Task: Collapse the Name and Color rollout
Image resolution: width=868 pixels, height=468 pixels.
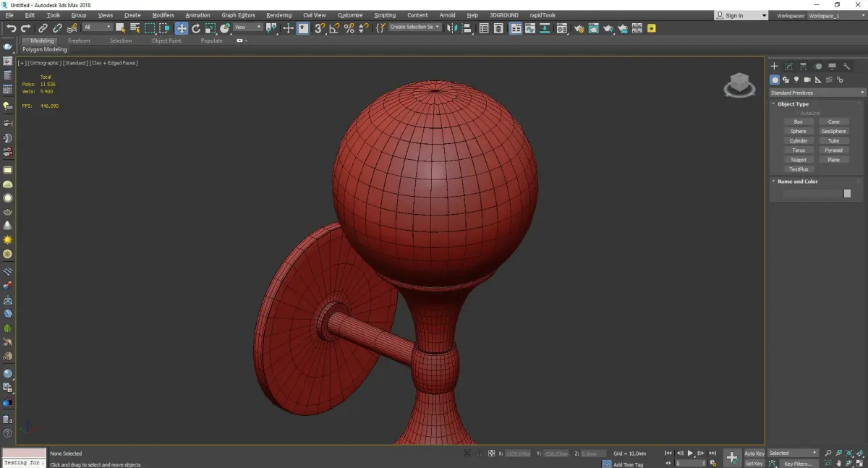Action: (798, 182)
